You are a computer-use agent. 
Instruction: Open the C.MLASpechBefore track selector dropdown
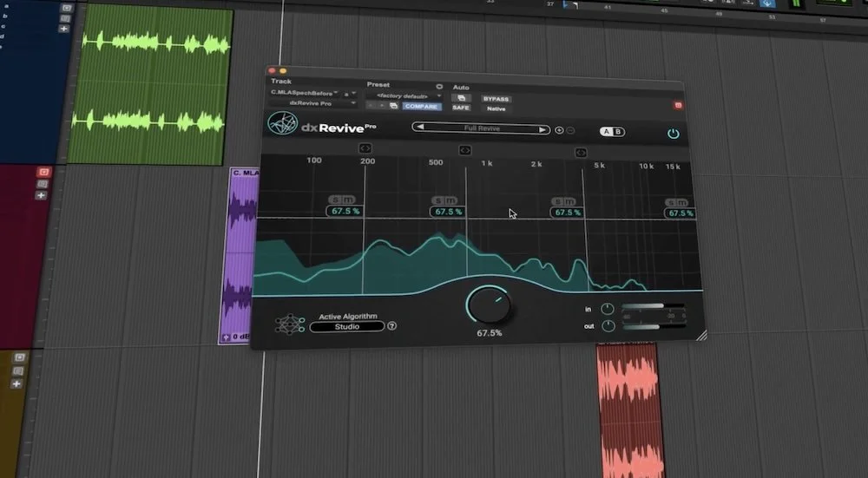(305, 93)
